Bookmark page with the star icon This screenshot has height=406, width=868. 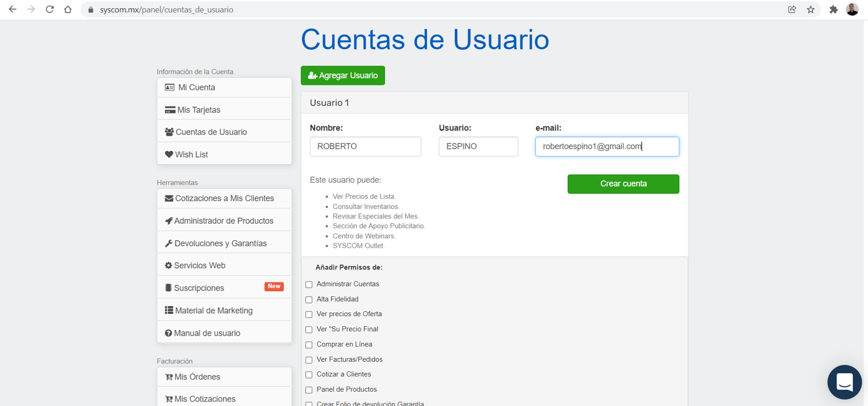click(811, 9)
